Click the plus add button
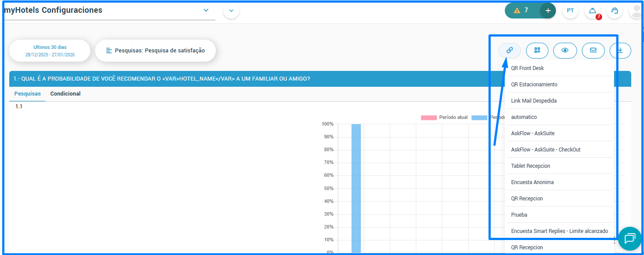The height and width of the screenshot is (255, 644). point(548,11)
